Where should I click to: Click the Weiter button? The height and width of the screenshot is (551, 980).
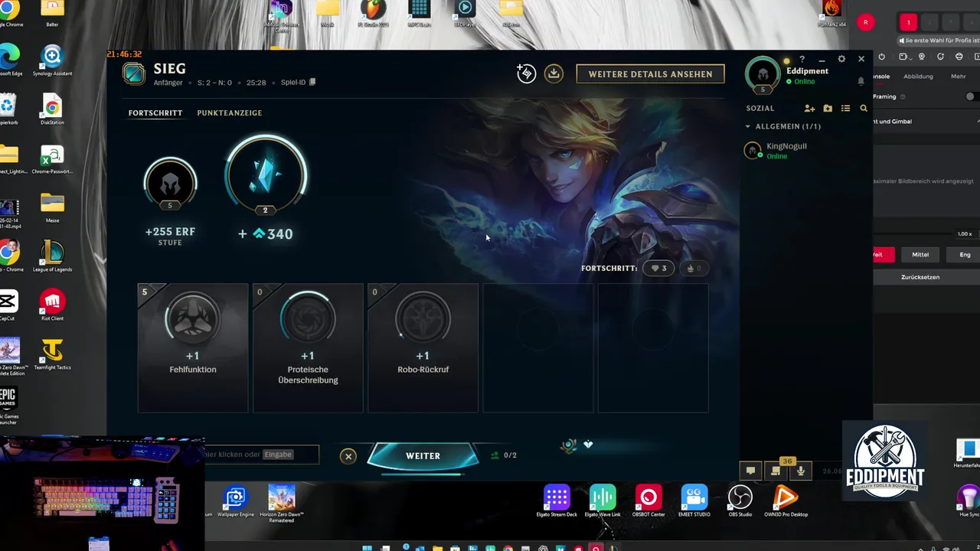coord(423,456)
